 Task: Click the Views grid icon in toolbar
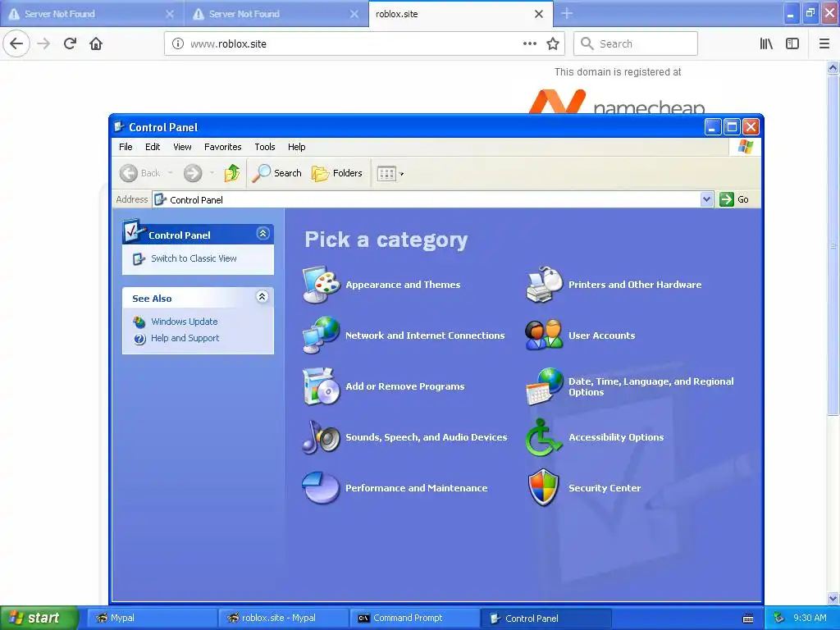[x=386, y=173]
